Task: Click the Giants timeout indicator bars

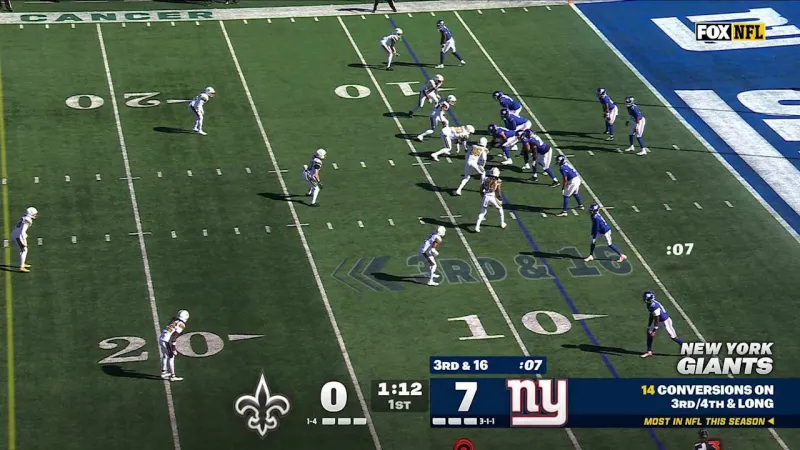Action: [x=455, y=421]
